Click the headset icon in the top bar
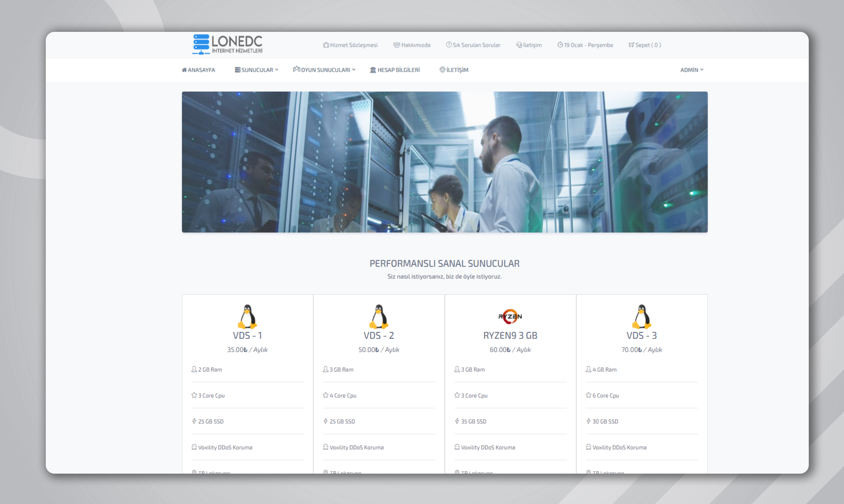 point(519,45)
